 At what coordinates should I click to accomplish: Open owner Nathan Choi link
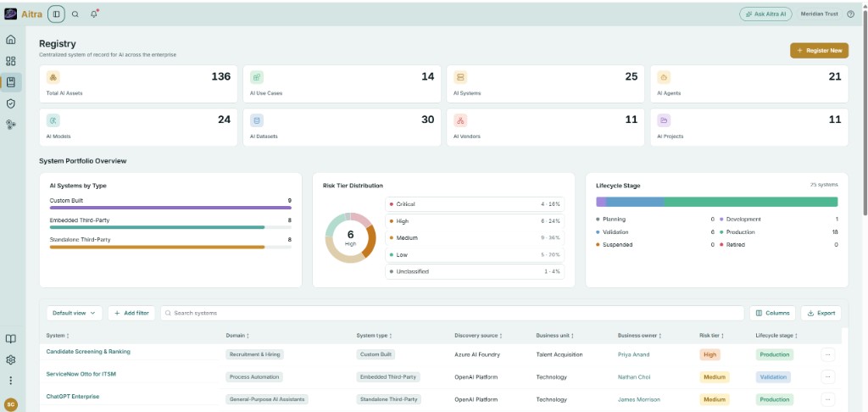[634, 377]
